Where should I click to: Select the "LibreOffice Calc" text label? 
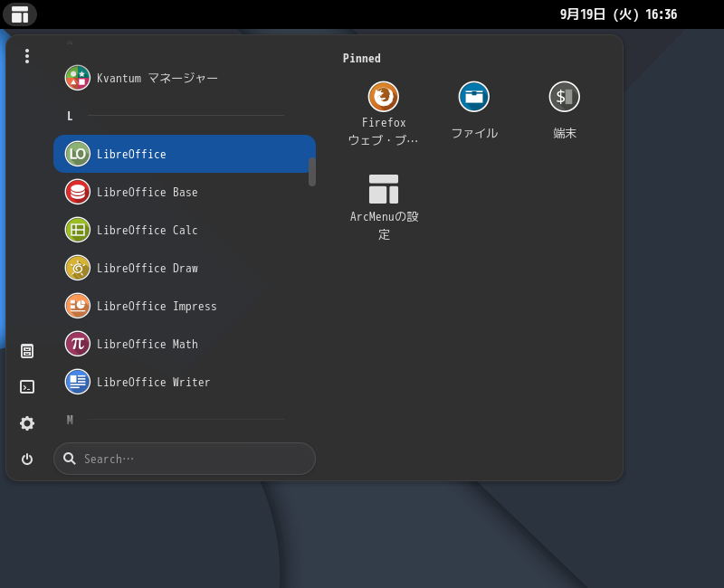(148, 230)
